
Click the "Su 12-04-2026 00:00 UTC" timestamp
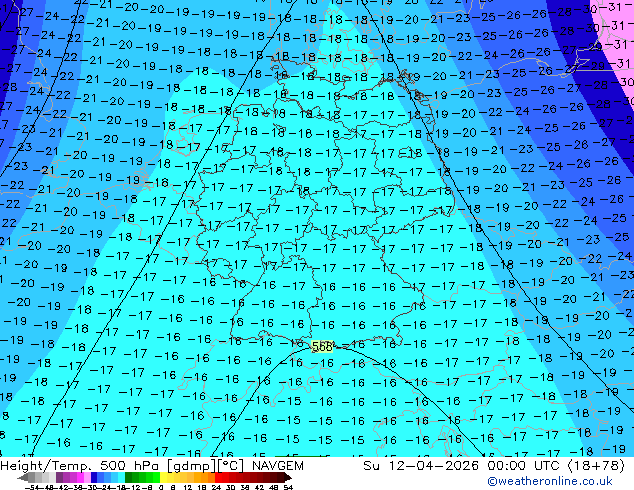463,466
